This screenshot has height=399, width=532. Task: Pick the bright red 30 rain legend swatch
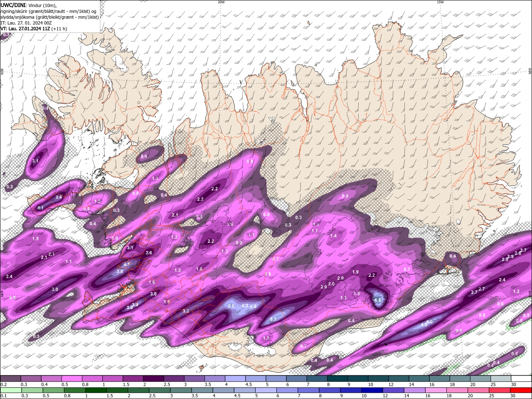click(521, 390)
